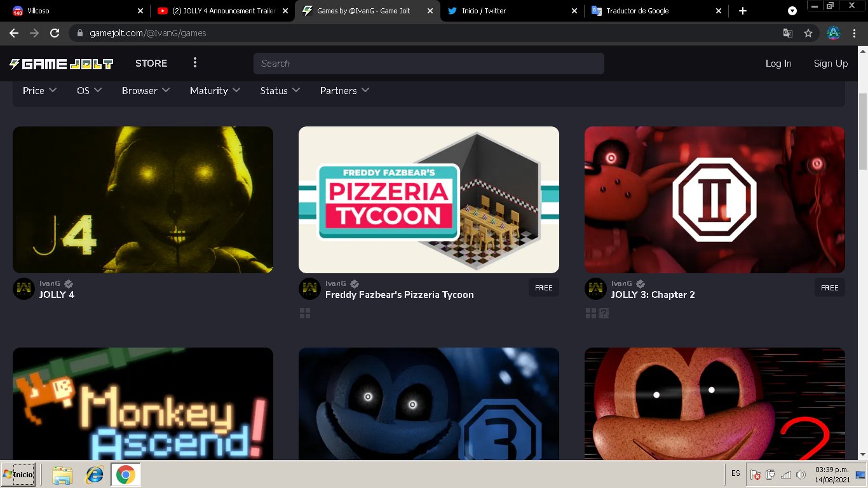Open the volume tray icon

(x=801, y=475)
